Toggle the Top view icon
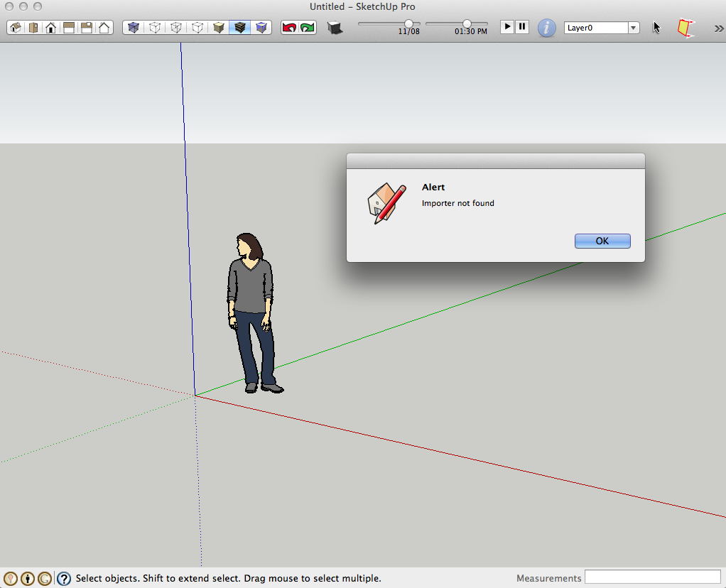 pos(33,28)
